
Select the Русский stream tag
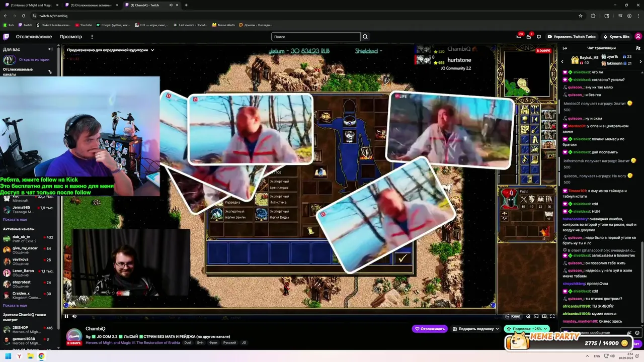229,342
